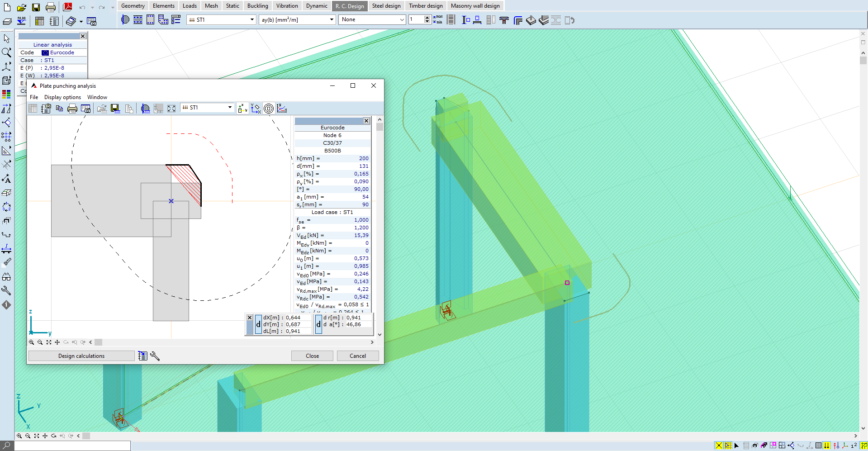The image size is (868, 451).
Task: Click the binoculars find icon in left sidebar
Action: coord(6,277)
